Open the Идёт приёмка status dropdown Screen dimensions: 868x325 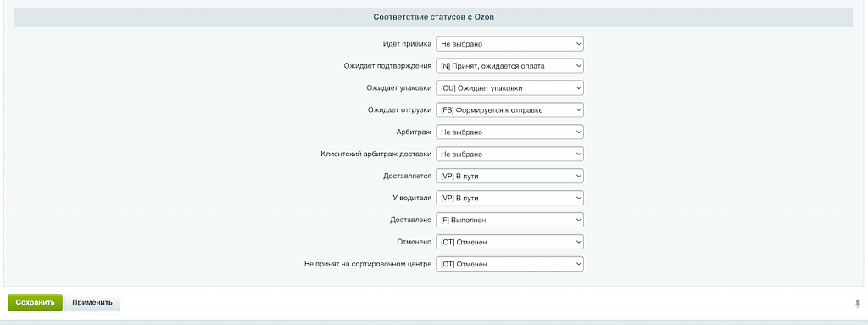tap(509, 44)
